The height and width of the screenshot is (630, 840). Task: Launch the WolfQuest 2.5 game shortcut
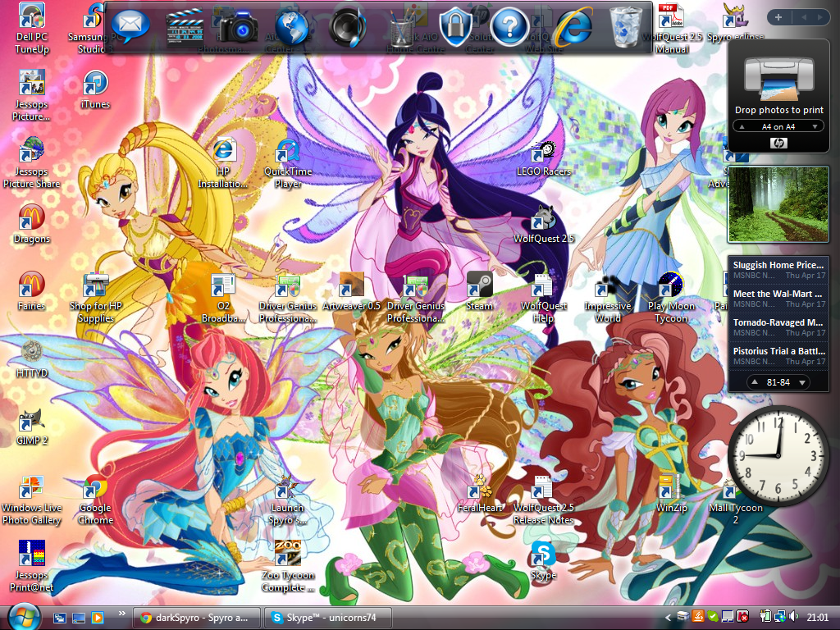[543, 225]
